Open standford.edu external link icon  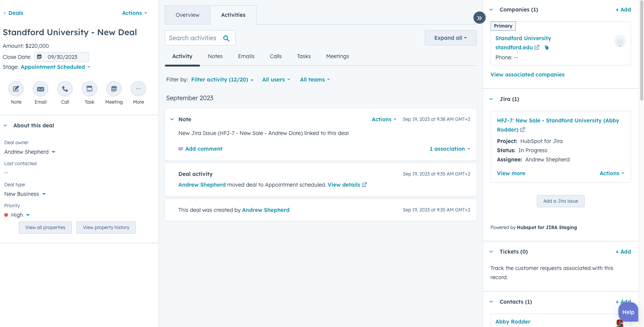[537, 47]
